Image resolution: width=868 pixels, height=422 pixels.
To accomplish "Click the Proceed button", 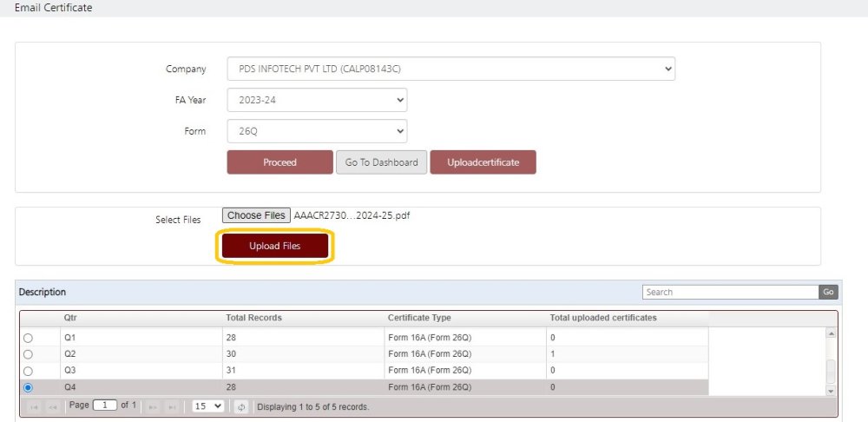I will 280,162.
